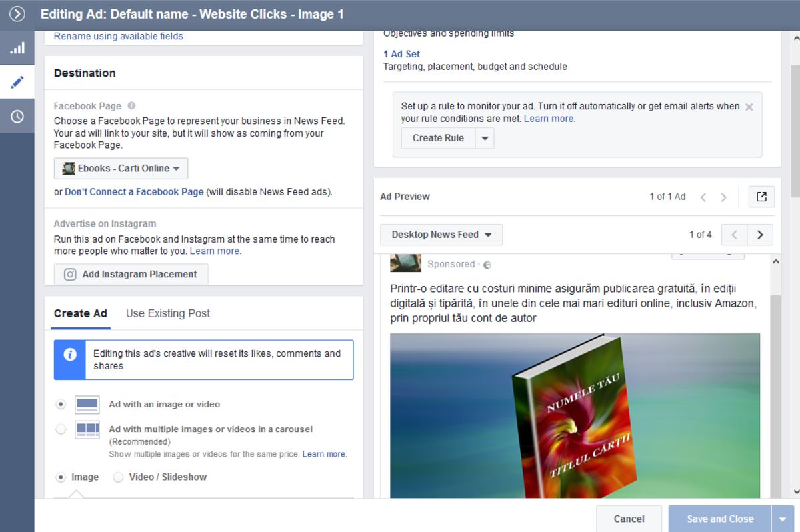Select Ad with an image or video radio
The height and width of the screenshot is (532, 800).
click(61, 404)
